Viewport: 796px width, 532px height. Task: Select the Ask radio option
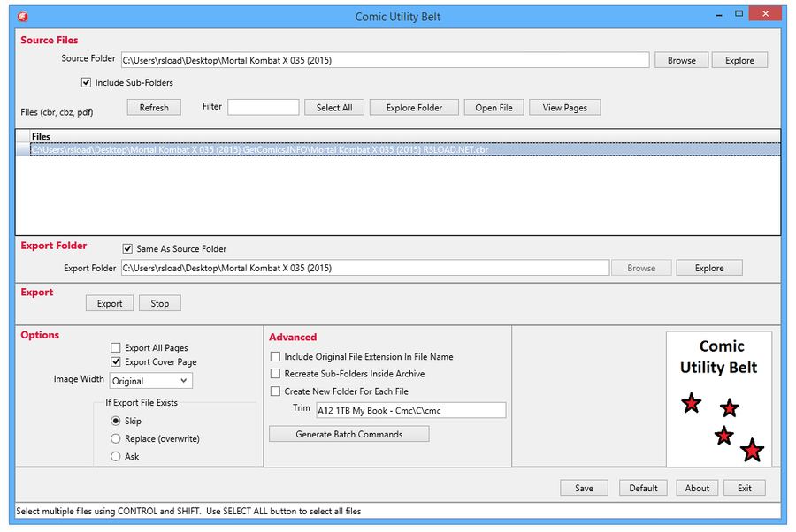(116, 456)
